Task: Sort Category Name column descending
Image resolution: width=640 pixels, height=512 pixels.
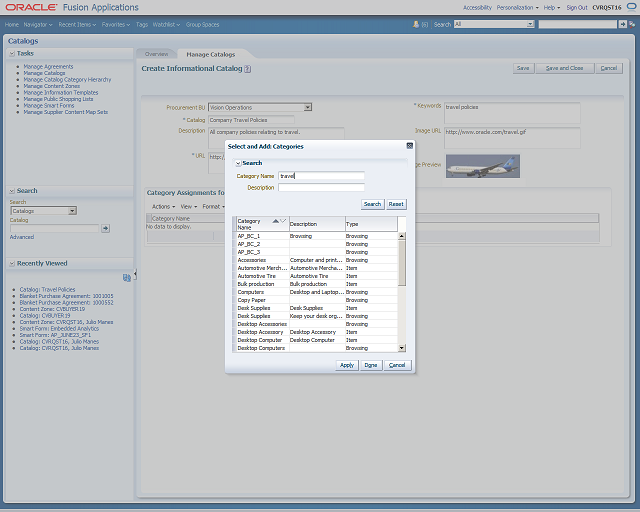Action: pyautogui.click(x=282, y=221)
